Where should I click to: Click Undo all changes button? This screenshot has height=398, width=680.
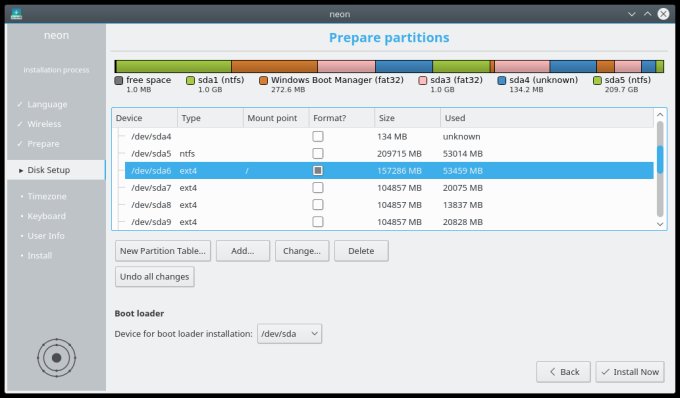pyautogui.click(x=154, y=277)
